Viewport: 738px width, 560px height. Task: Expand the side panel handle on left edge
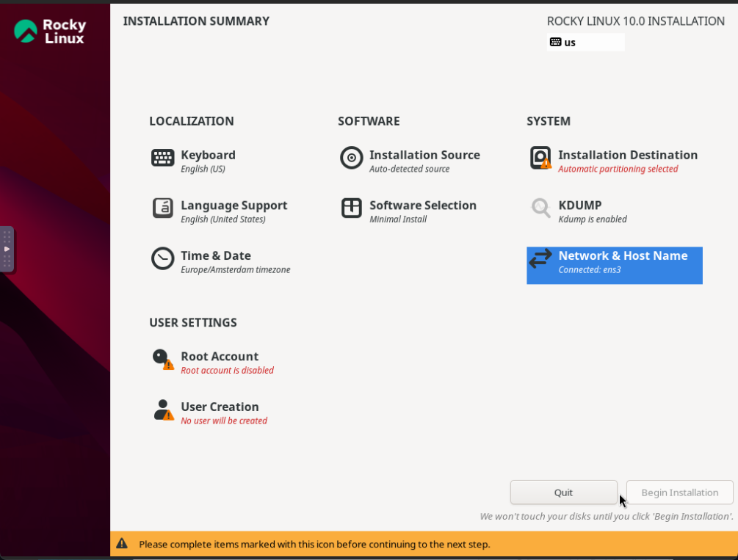tap(7, 249)
